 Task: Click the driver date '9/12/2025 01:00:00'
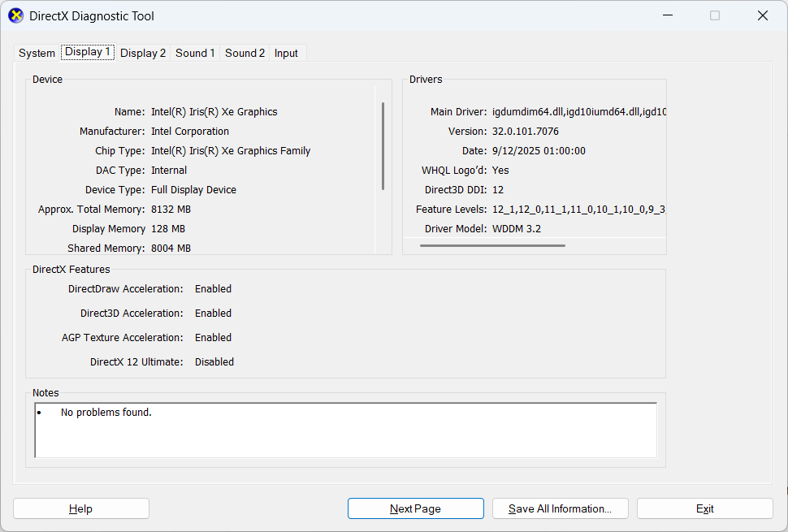pyautogui.click(x=539, y=151)
